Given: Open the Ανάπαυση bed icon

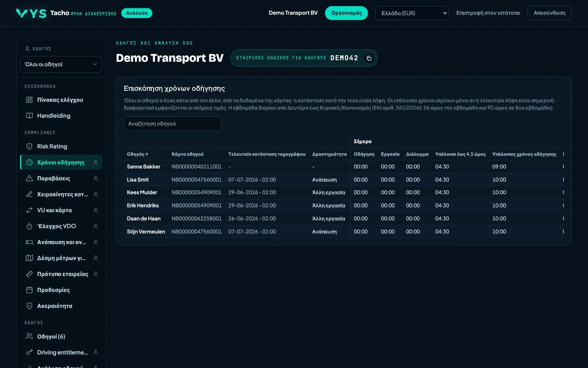Looking at the screenshot, I should point(29,242).
